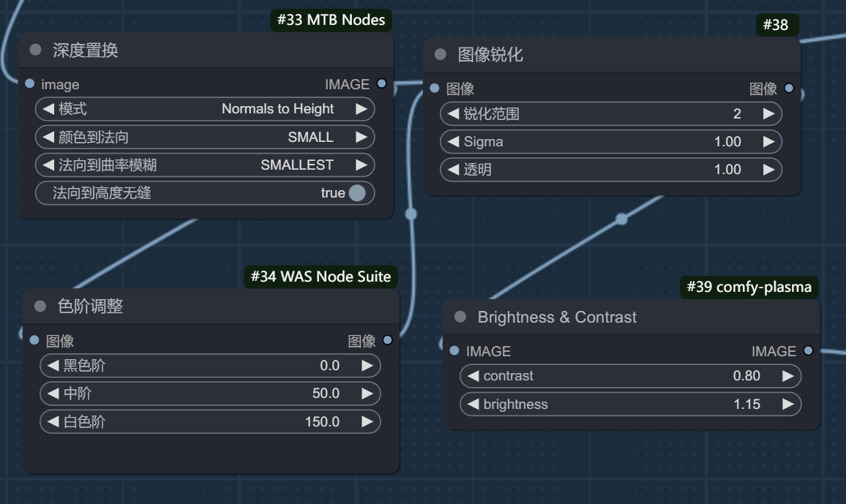Collapse the 色阶调整 node via title dot
This screenshot has width=846, height=504.
40,306
